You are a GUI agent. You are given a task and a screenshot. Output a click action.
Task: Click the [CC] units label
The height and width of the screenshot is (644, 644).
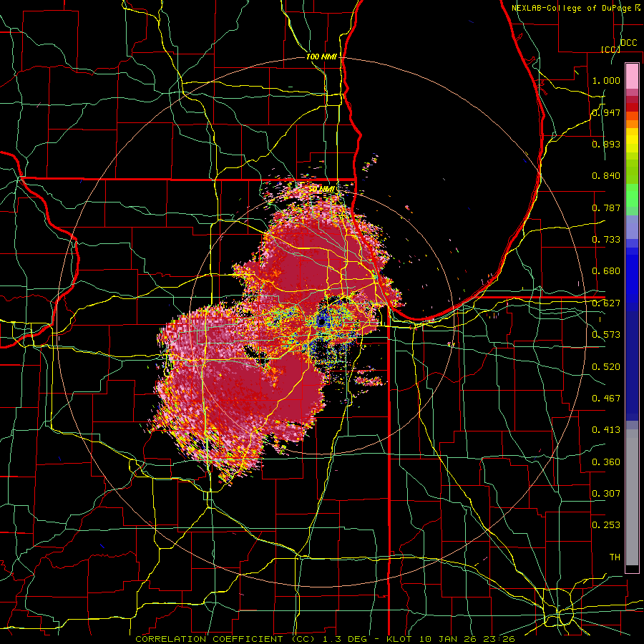[610, 49]
